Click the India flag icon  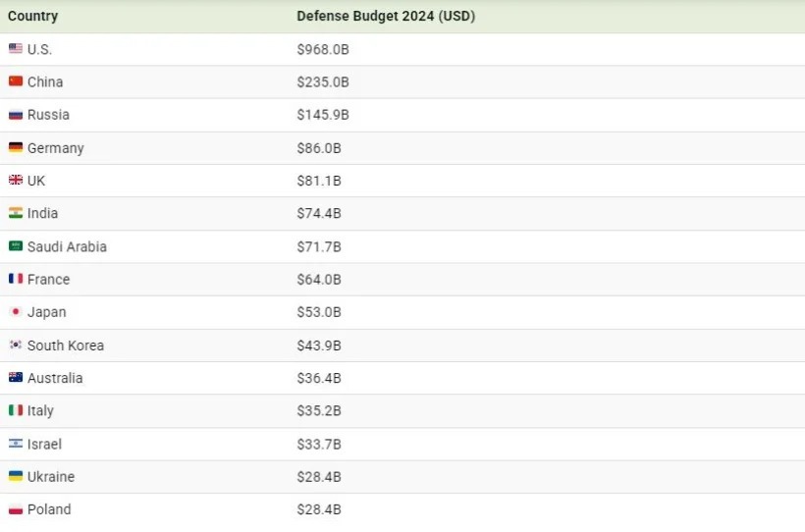coord(16,213)
